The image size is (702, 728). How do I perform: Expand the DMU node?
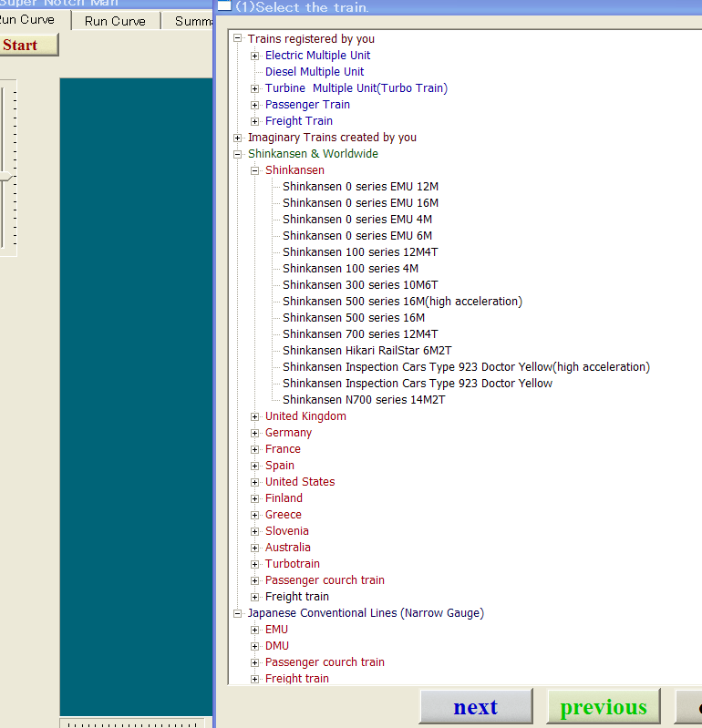[254, 646]
